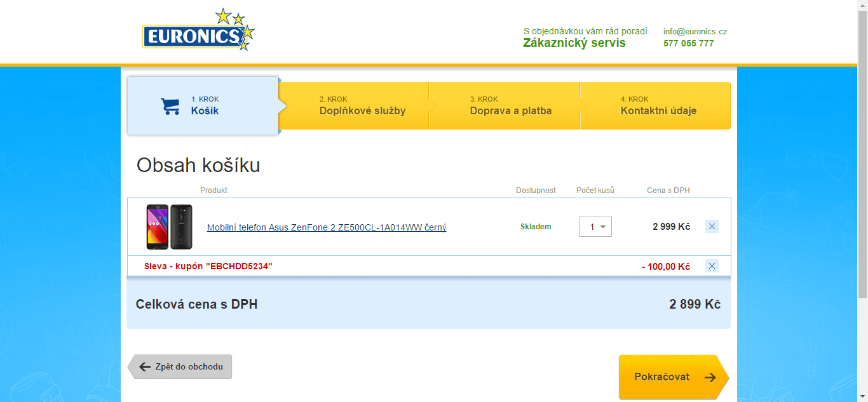Click the total price 2 899 Kč
The height and width of the screenshot is (402, 868).
695,304
